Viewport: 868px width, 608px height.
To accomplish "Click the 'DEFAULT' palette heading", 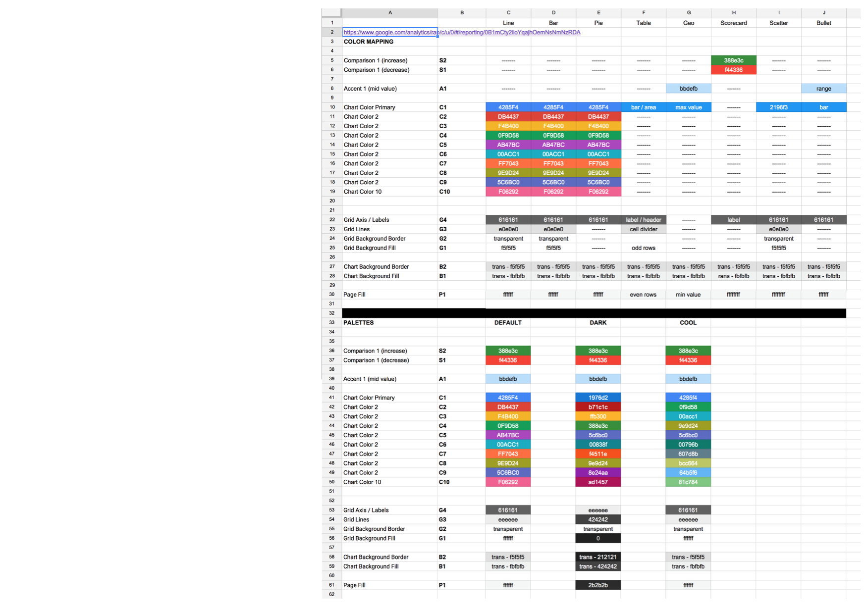I will [x=508, y=322].
